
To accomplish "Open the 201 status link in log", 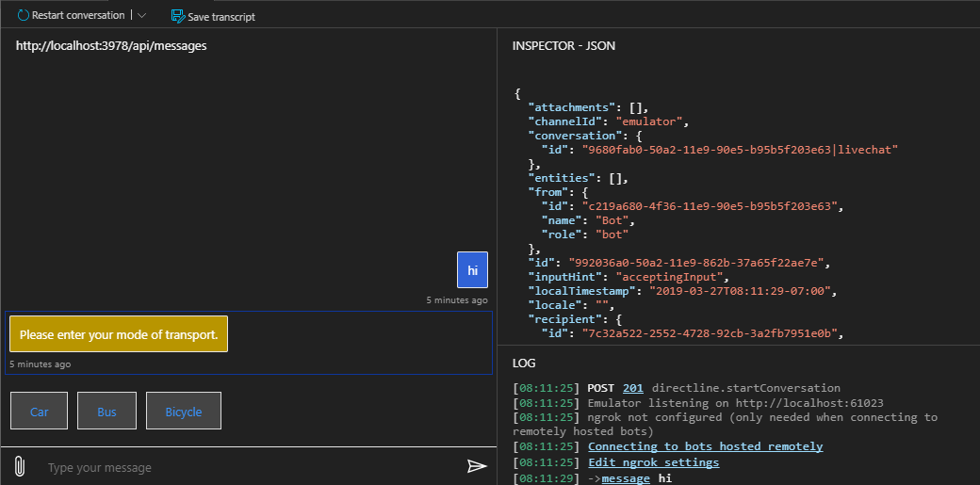I will [x=632, y=388].
